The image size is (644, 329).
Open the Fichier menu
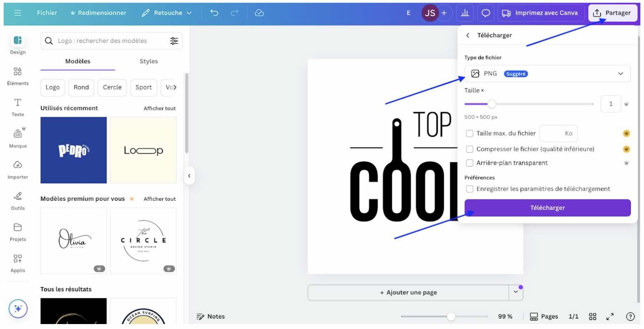pos(47,13)
